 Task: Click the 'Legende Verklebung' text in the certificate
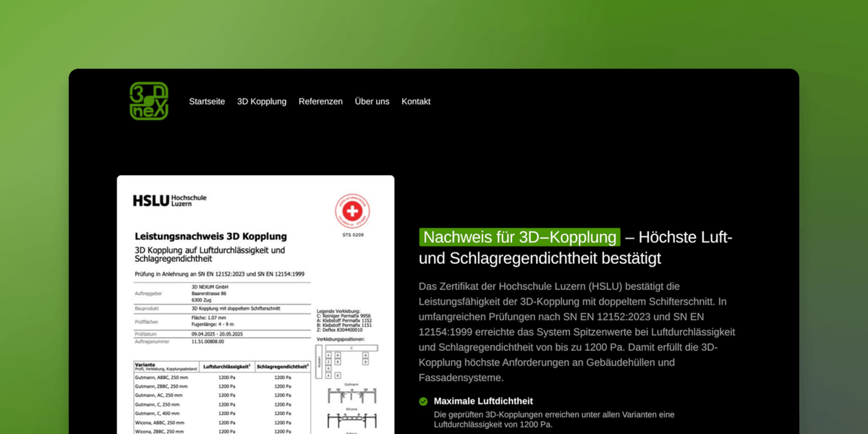click(339, 312)
